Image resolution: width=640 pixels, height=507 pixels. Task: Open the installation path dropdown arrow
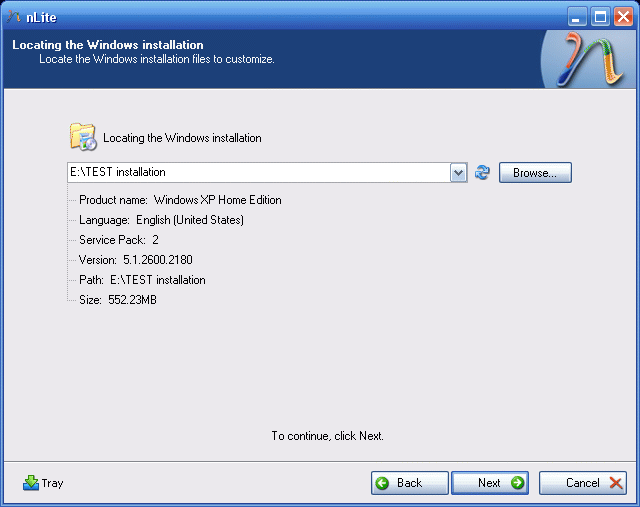tap(458, 173)
